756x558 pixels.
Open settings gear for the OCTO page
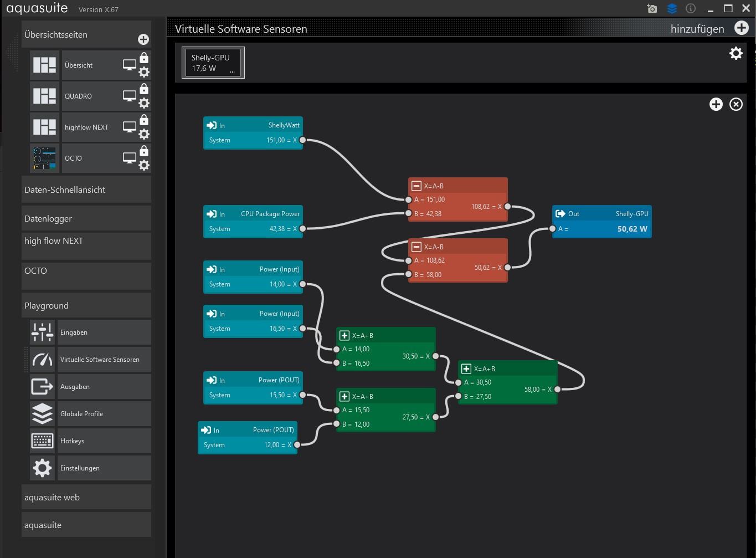[x=144, y=165]
